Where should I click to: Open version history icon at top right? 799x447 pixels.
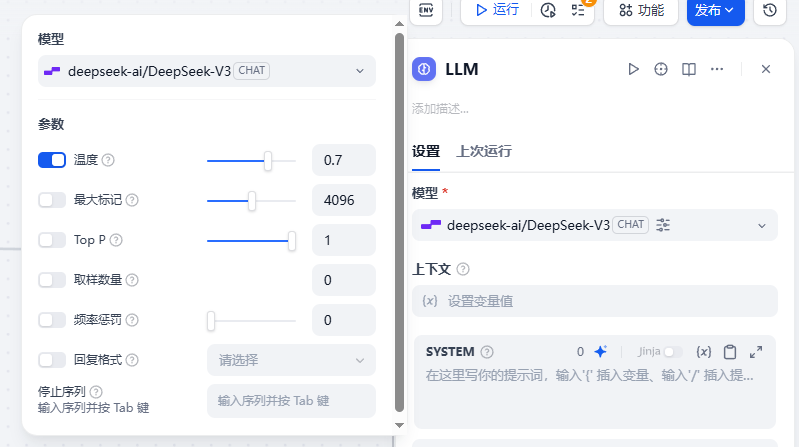click(769, 10)
